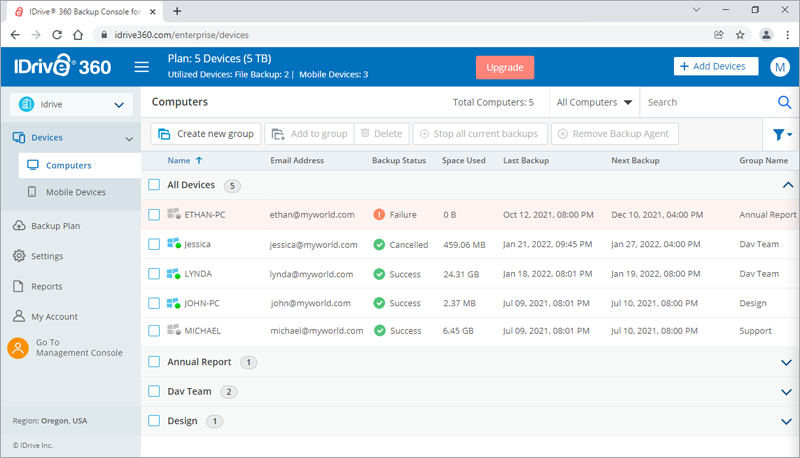This screenshot has width=800, height=458.
Task: Select the All Devices checkbox
Action: [x=154, y=185]
